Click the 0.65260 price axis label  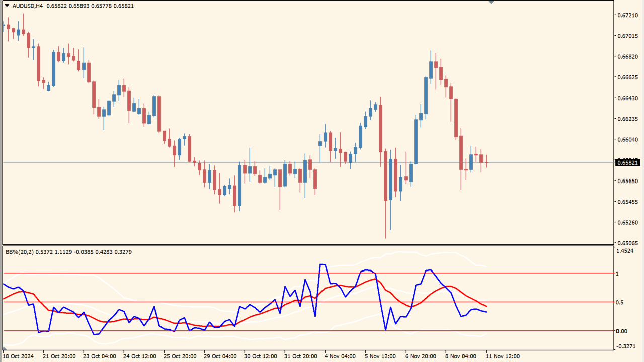click(627, 222)
